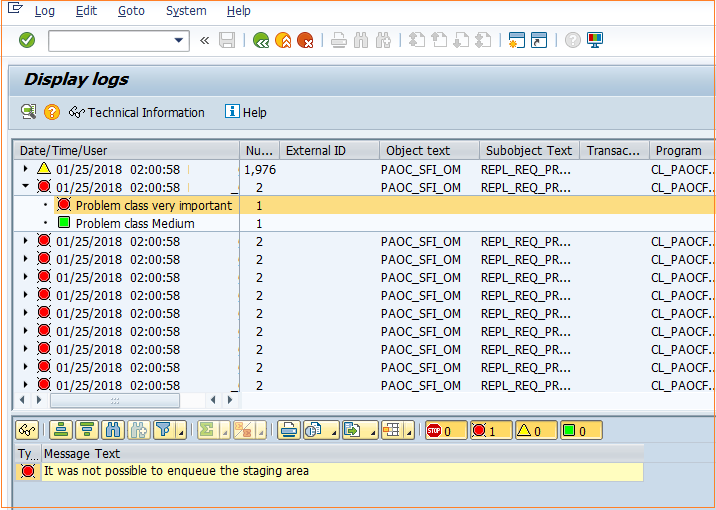The height and width of the screenshot is (510, 716).
Task: Click the Sort Descending icon in message toolbar
Action: point(87,430)
